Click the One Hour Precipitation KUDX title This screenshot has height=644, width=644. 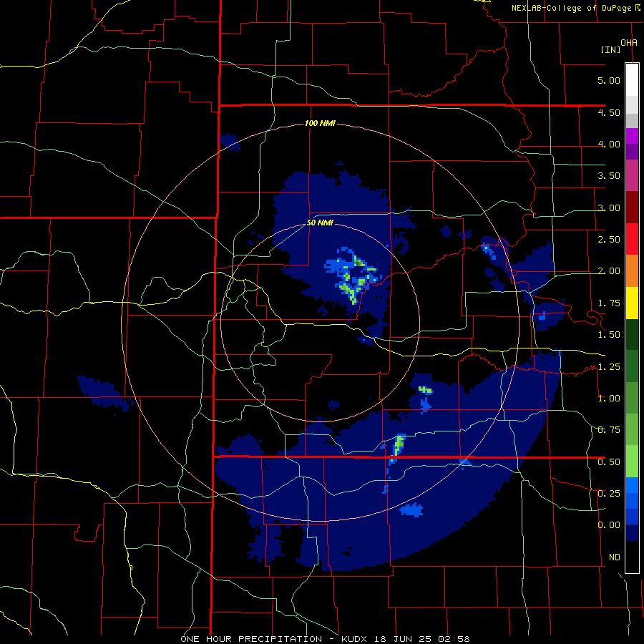(325, 639)
